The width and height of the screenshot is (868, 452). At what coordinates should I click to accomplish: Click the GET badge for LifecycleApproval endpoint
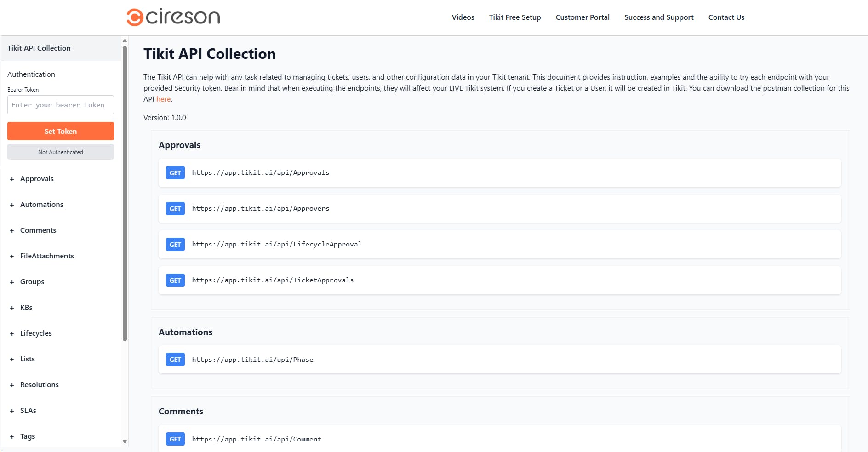(x=175, y=245)
